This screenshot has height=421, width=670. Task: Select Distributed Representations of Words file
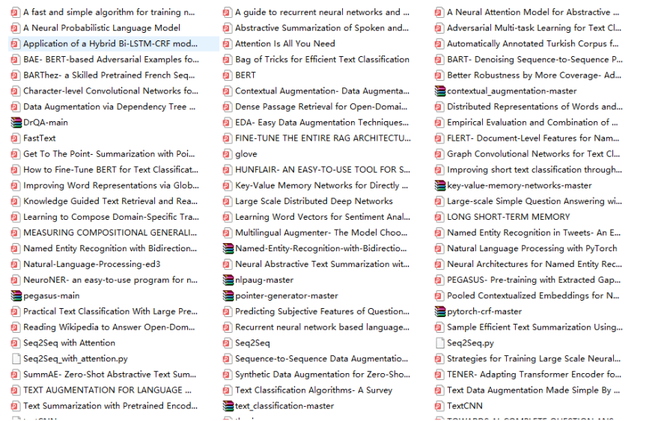pos(535,107)
